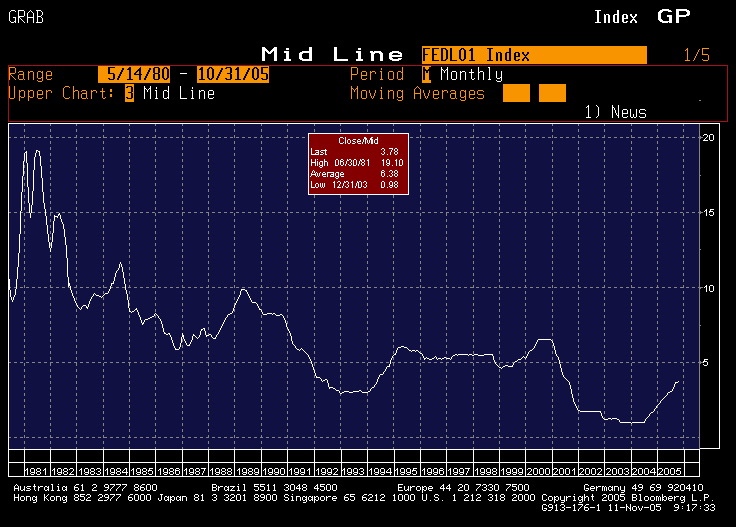The image size is (736, 527).
Task: Click the Mid Line chart title
Action: [x=332, y=54]
